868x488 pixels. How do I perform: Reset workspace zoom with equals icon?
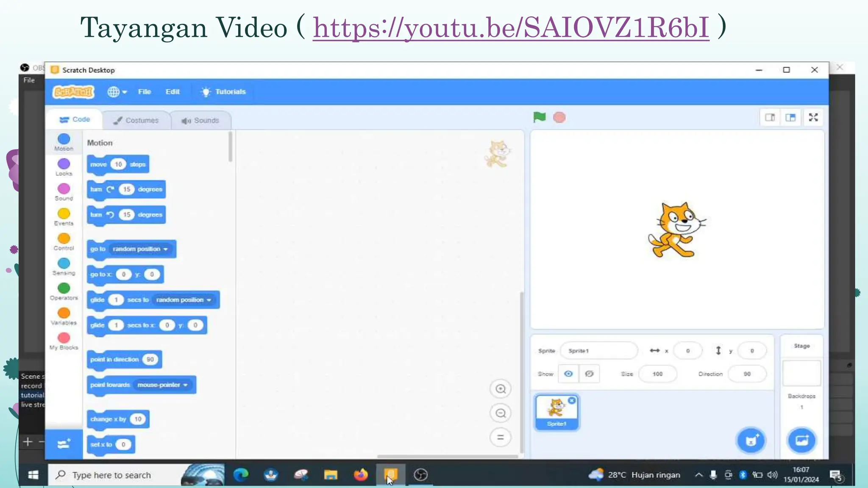(x=501, y=437)
